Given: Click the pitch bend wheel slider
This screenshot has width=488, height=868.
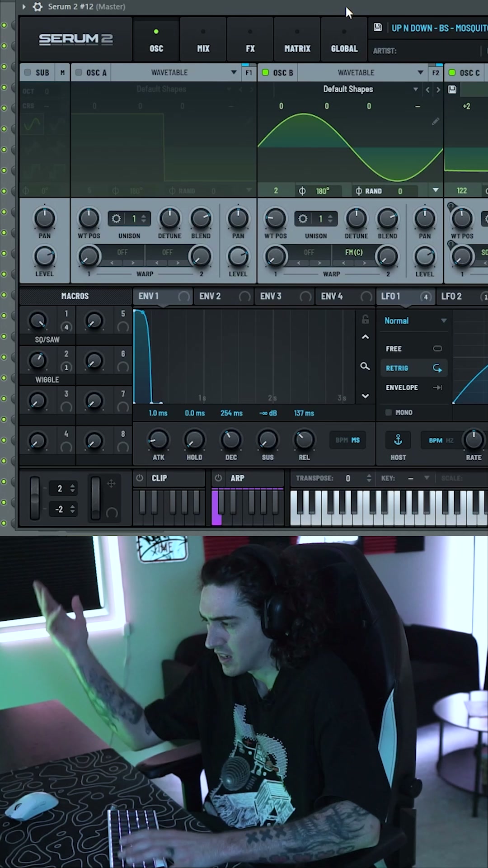Looking at the screenshot, I should coord(35,498).
